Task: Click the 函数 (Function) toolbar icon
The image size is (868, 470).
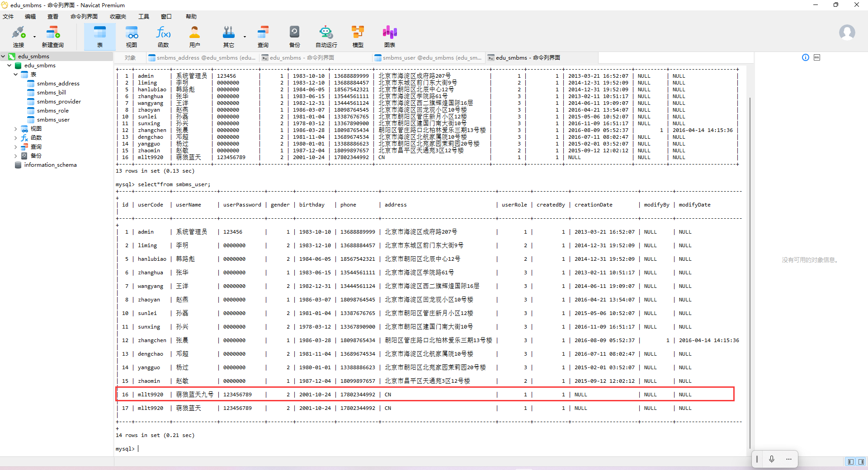Action: pos(163,37)
